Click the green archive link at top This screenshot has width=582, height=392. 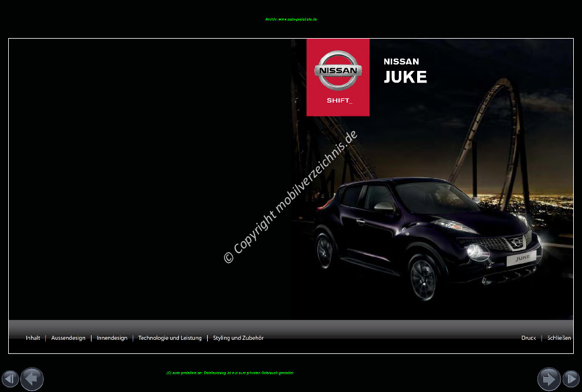click(291, 19)
